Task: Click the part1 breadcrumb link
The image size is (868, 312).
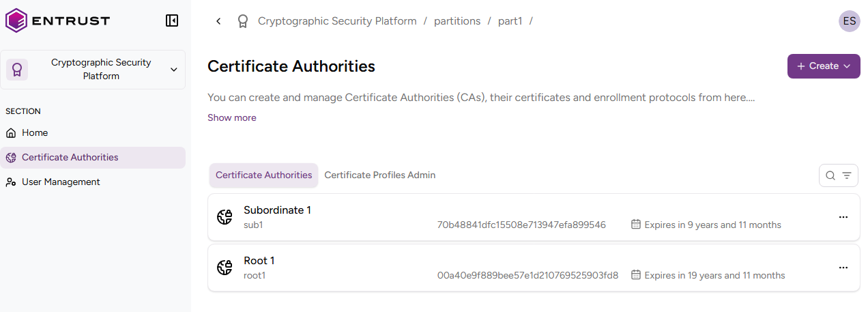Action: [x=510, y=21]
